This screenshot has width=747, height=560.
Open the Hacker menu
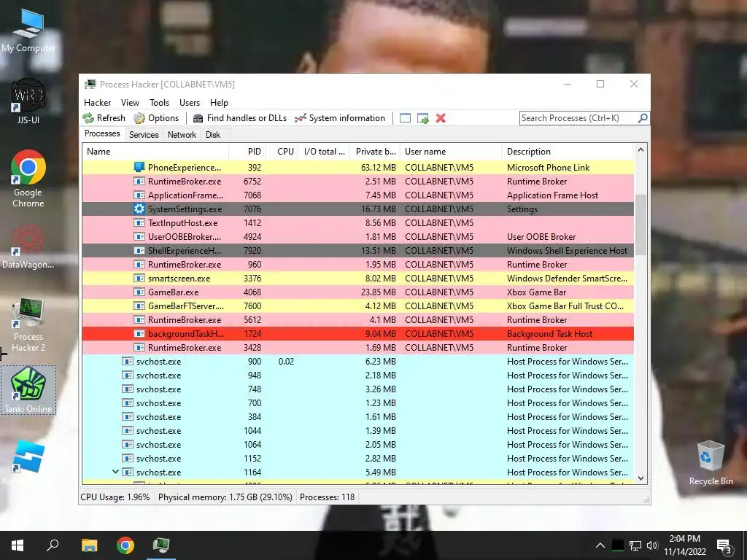point(97,102)
